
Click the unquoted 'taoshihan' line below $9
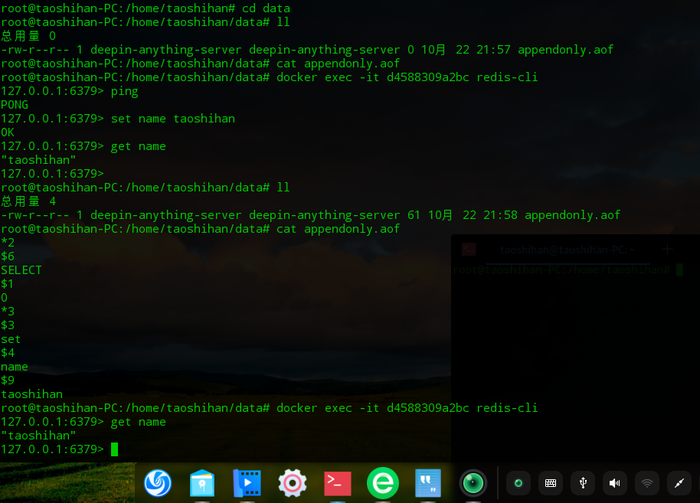click(x=32, y=394)
